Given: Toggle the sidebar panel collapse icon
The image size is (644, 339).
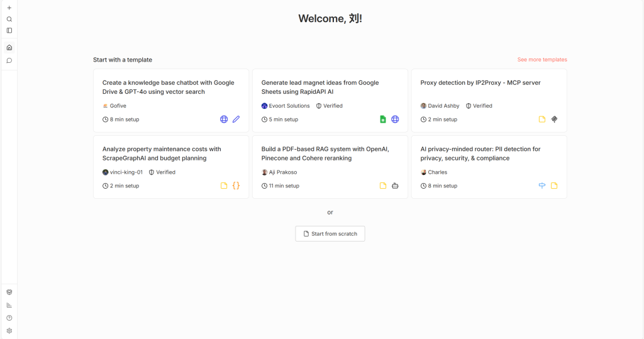Looking at the screenshot, I should pyautogui.click(x=9, y=30).
